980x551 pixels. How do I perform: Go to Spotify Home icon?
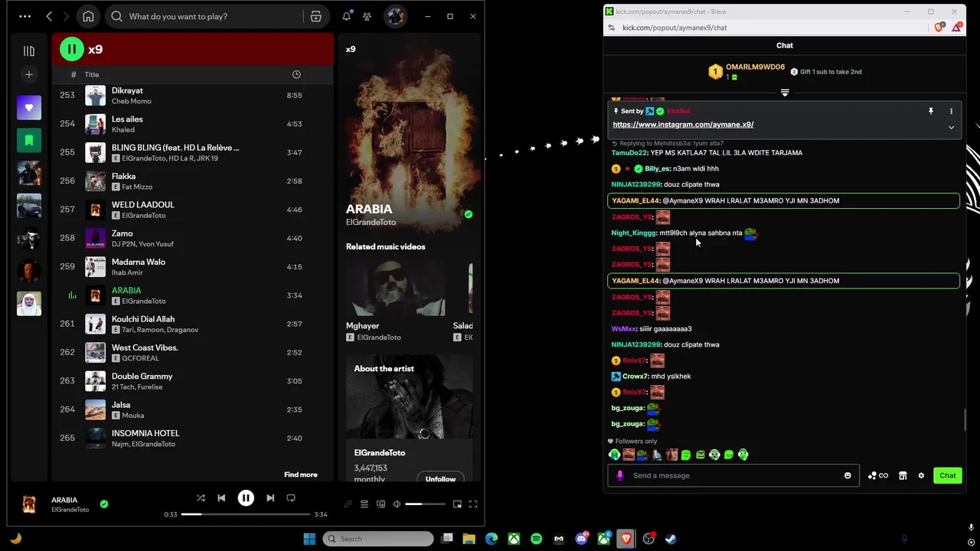[x=88, y=16]
